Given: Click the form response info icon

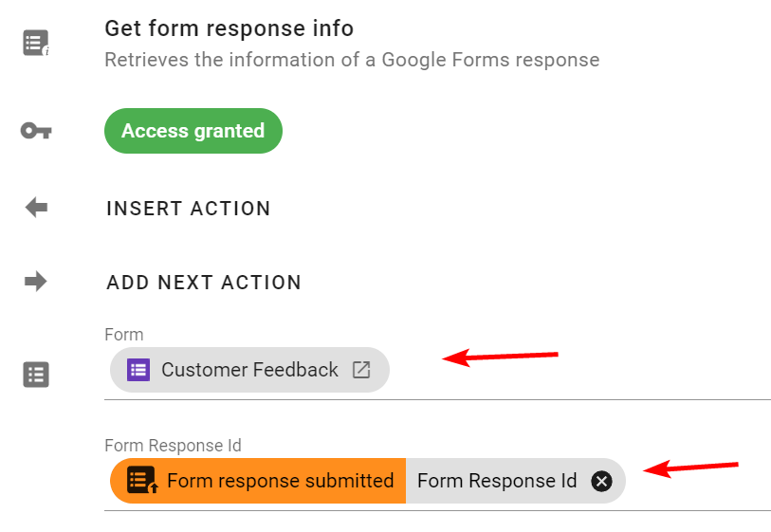Looking at the screenshot, I should [x=36, y=43].
